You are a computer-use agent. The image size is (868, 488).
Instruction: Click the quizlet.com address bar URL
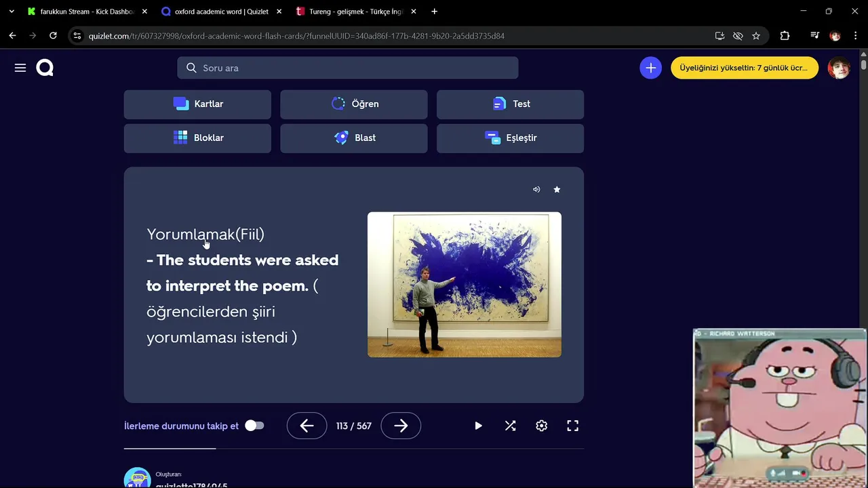tap(296, 36)
